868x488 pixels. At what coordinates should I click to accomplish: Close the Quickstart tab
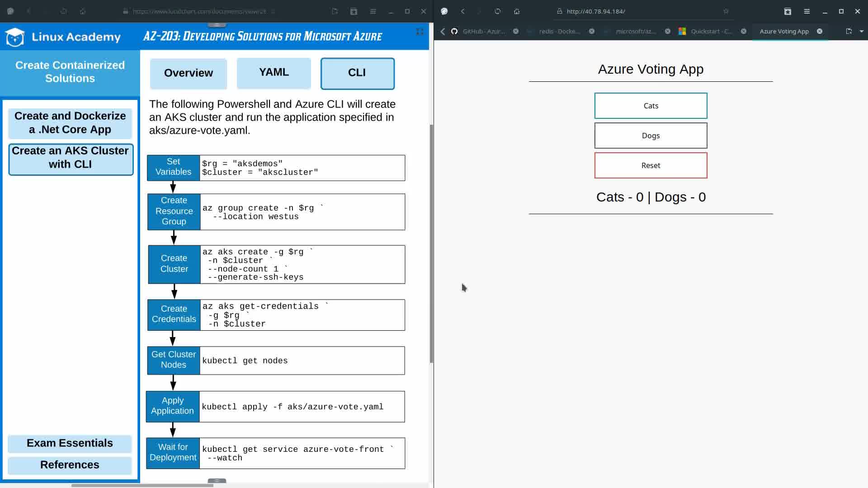tap(743, 31)
